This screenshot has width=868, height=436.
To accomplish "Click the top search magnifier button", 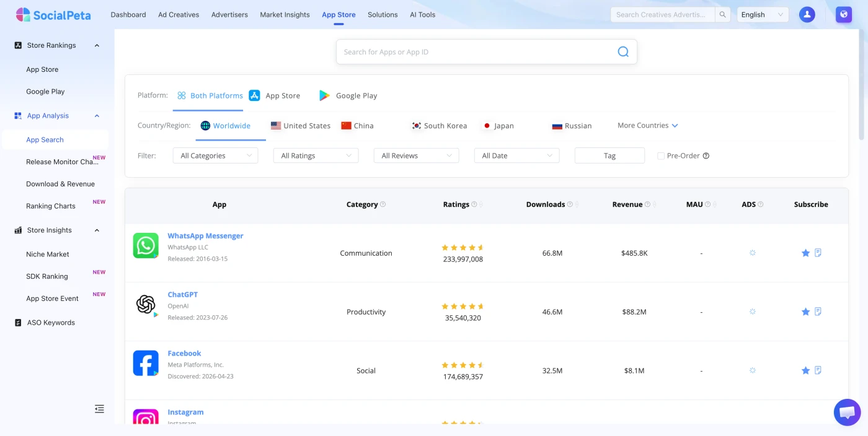I will 722,15.
